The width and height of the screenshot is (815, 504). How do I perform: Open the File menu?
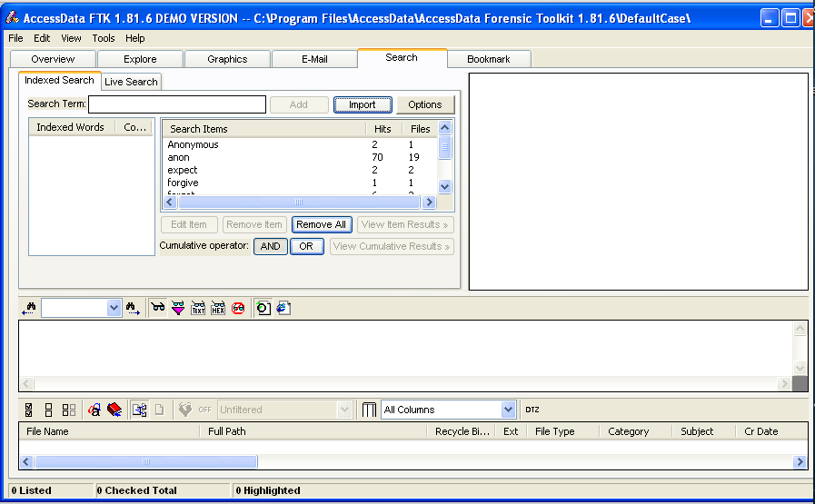pos(15,38)
